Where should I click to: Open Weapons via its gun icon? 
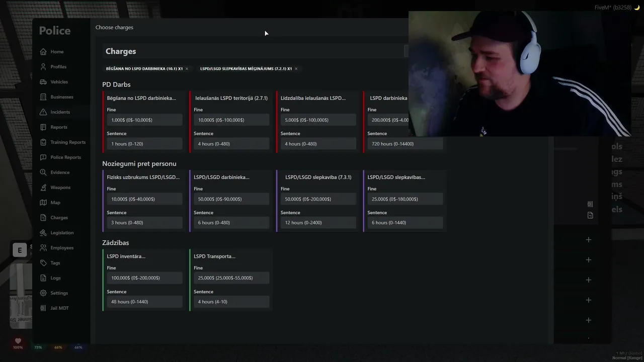[x=43, y=188]
